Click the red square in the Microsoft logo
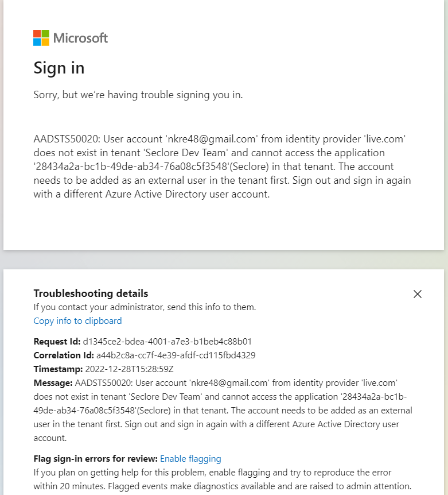This screenshot has width=448, height=495. [36, 34]
